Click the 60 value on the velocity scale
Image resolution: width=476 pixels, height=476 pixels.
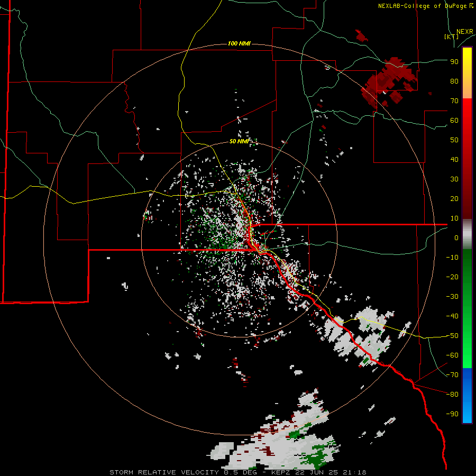(454, 121)
